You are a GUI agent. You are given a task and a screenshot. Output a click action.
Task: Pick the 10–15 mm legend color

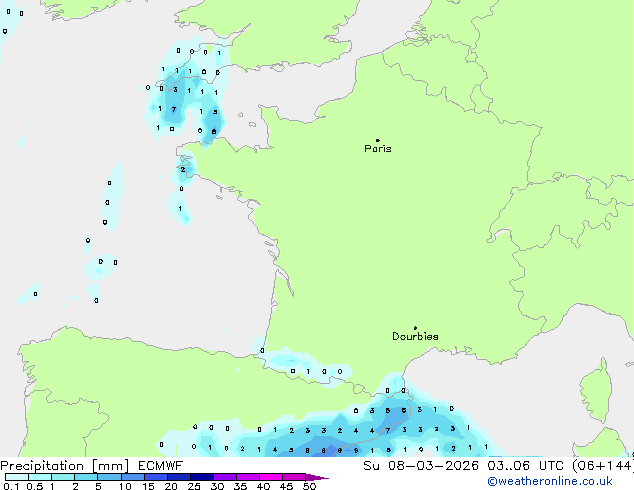coord(132,477)
